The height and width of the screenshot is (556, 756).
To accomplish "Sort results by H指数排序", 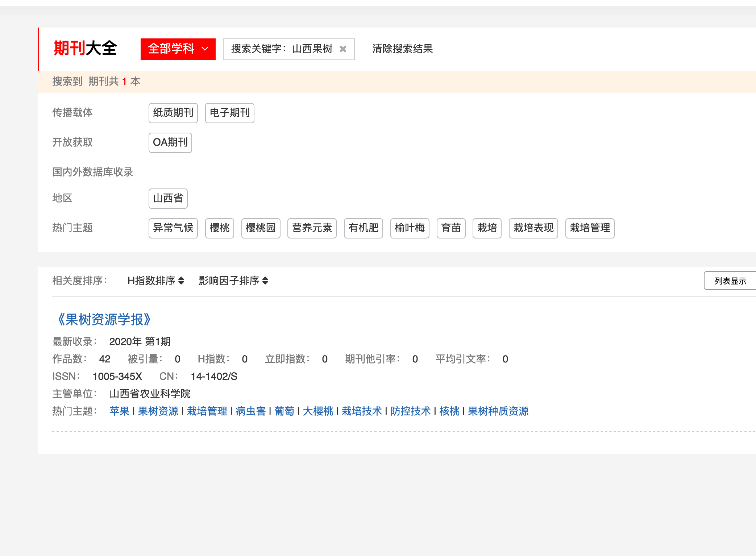I will [x=156, y=281].
